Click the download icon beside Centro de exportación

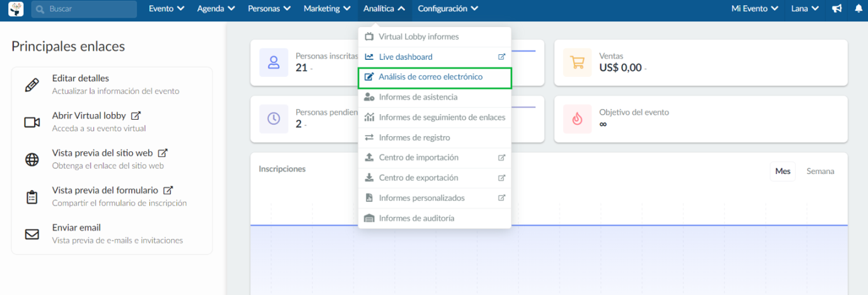(369, 178)
